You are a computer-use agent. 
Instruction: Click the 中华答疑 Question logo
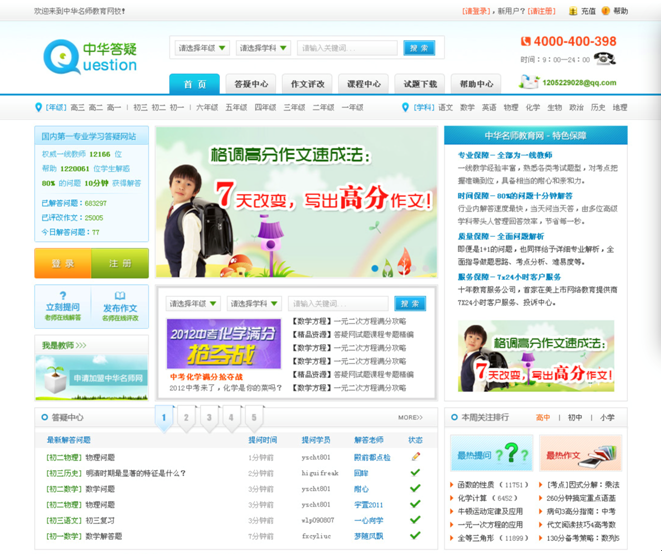[91, 56]
